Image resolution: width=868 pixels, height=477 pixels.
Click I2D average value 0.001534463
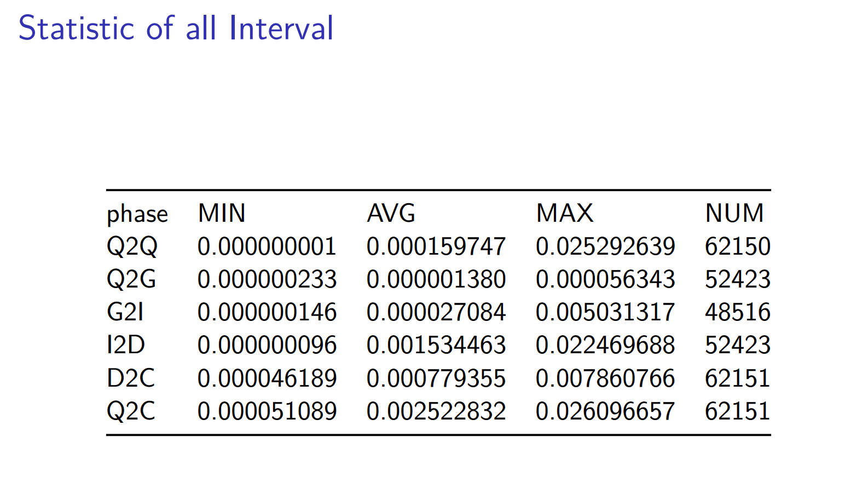(436, 345)
